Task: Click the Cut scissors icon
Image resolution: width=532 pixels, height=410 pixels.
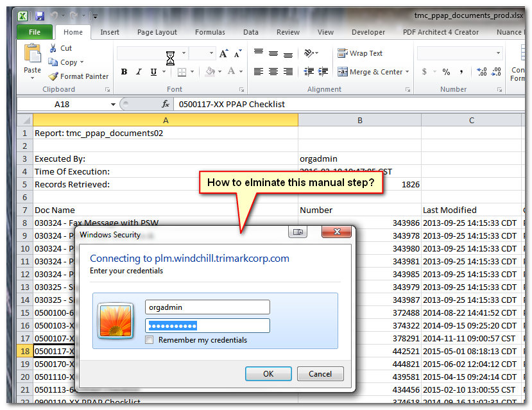Action: tap(53, 48)
